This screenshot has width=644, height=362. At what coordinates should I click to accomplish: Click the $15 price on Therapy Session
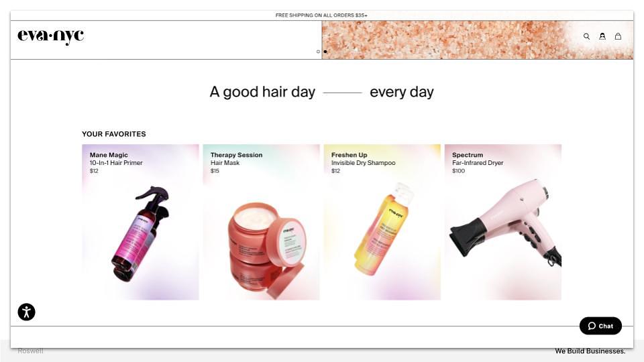pyautogui.click(x=215, y=171)
